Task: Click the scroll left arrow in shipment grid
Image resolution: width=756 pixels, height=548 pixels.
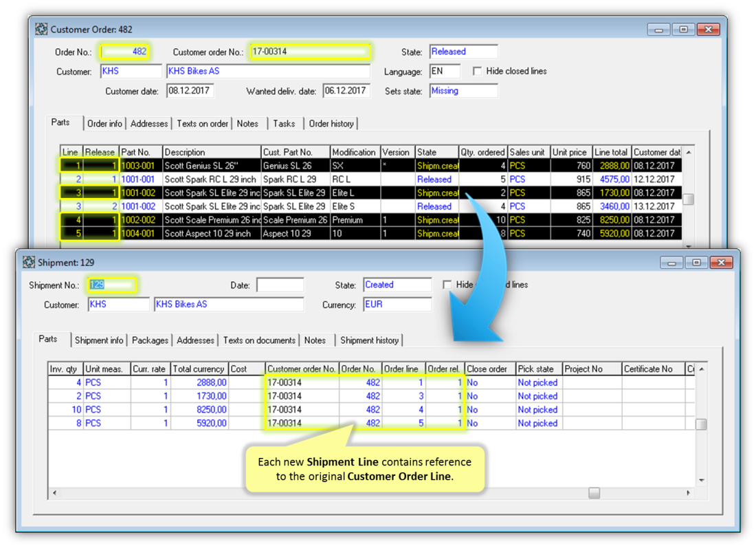Action: (54, 493)
